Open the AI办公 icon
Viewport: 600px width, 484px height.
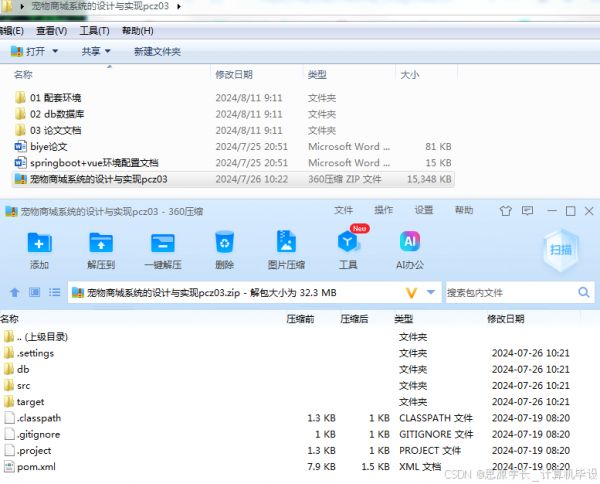(x=410, y=241)
